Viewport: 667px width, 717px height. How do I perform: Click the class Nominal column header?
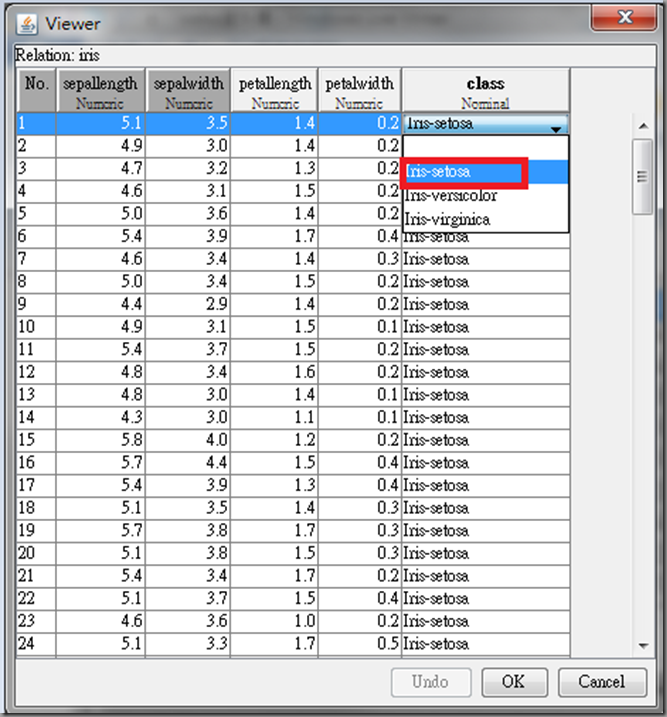(x=486, y=91)
